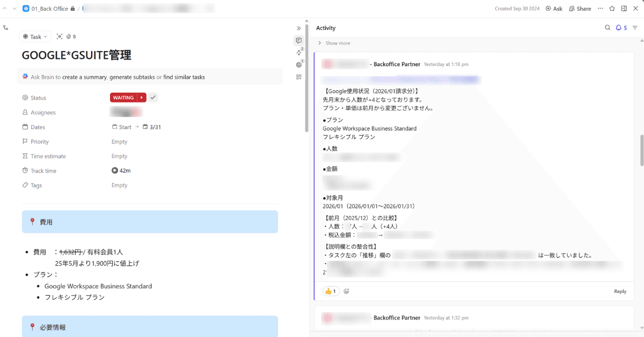Click the Ask Brain sparkle icon
The height and width of the screenshot is (337, 644).
25,77
